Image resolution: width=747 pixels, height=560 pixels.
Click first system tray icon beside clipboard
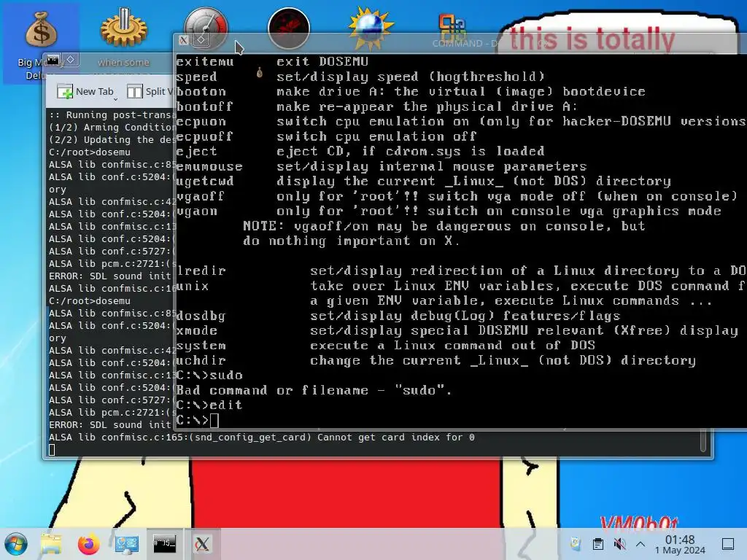[576, 544]
